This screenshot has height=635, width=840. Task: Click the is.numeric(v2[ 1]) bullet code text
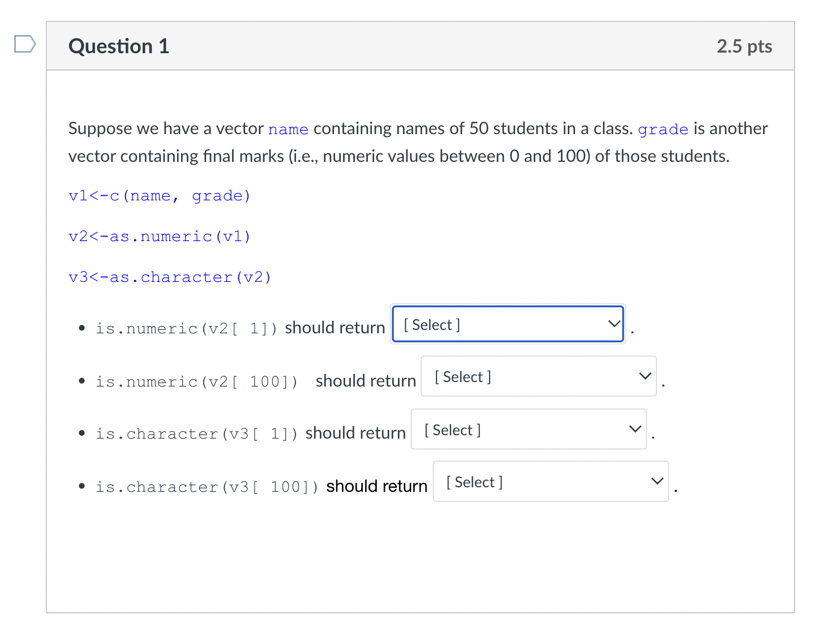[x=186, y=329]
